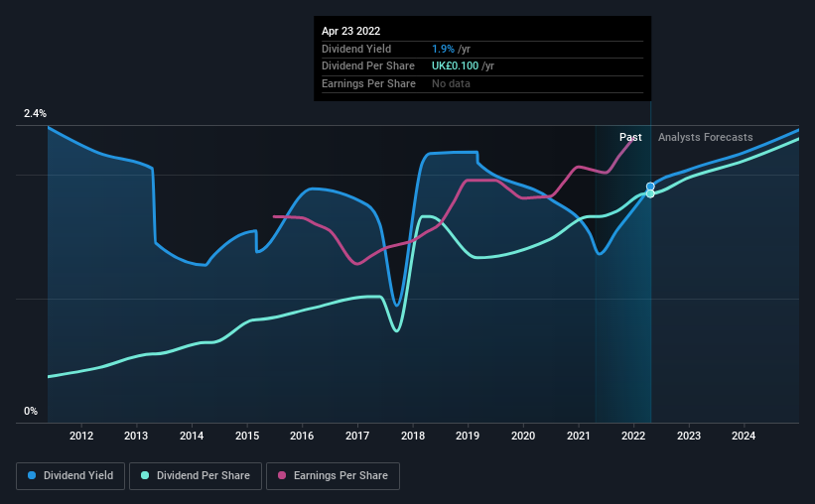Select the 2018 x-axis label
815x504 pixels.
tap(413, 436)
